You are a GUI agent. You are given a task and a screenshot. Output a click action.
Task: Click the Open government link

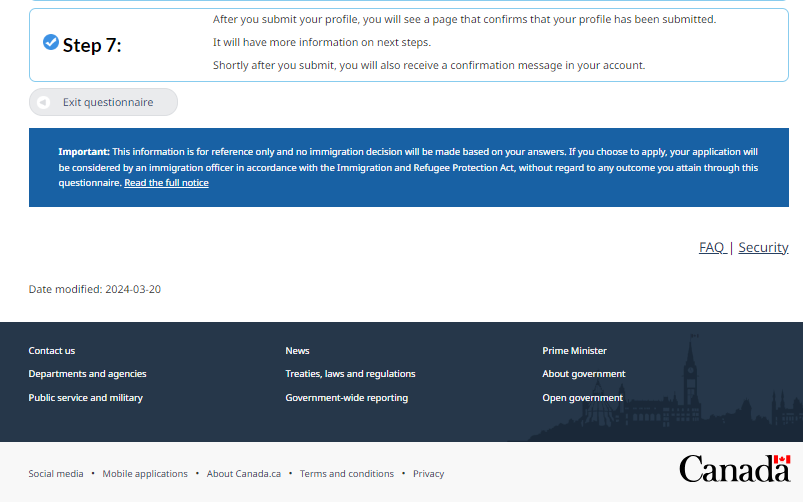pyautogui.click(x=582, y=398)
